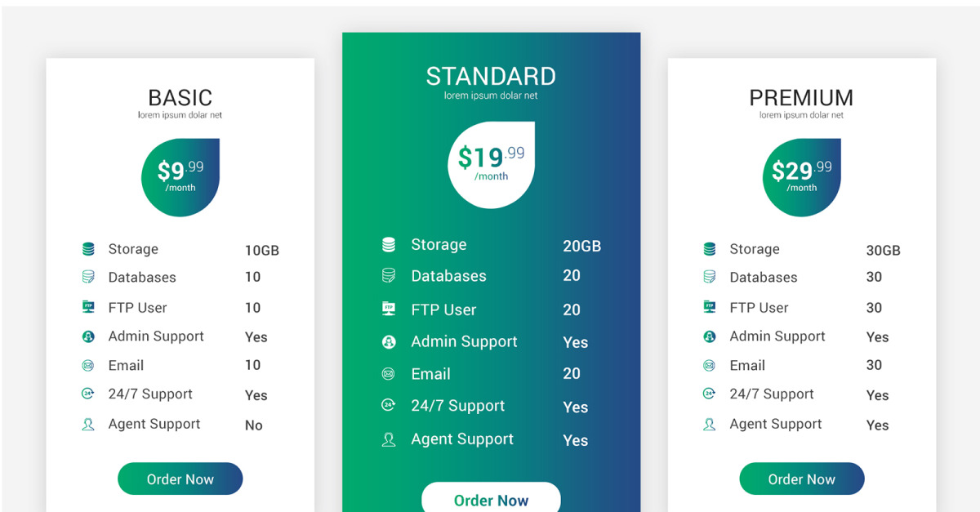
Task: Click the Storage icon in Standard plan
Action: click(x=389, y=244)
